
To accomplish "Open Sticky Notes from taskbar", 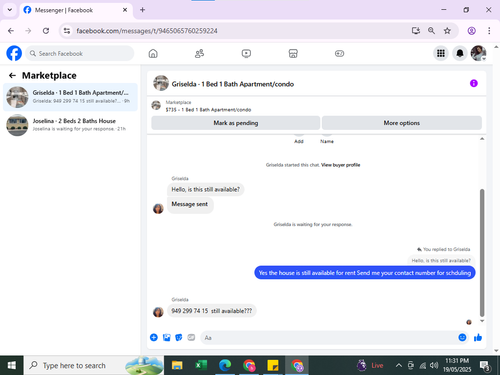I will point(273,366).
